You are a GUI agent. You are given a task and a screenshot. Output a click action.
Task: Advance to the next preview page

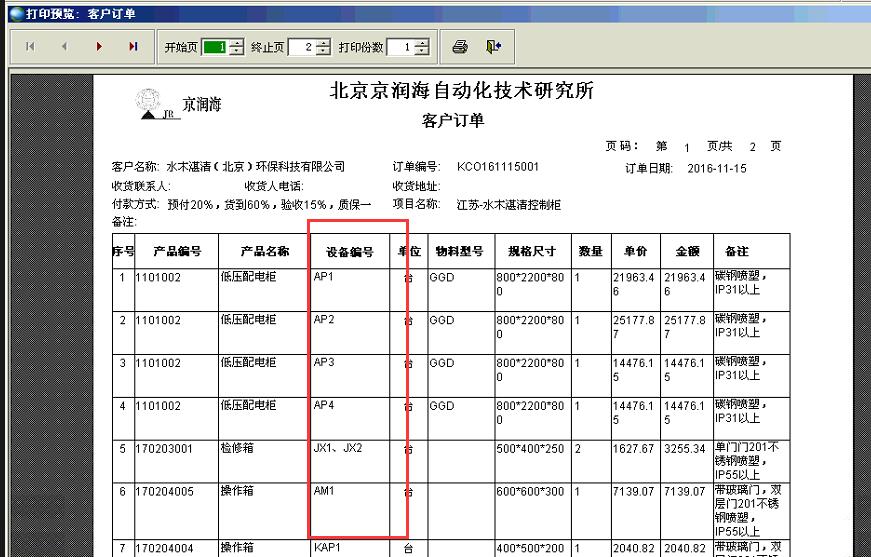[99, 47]
